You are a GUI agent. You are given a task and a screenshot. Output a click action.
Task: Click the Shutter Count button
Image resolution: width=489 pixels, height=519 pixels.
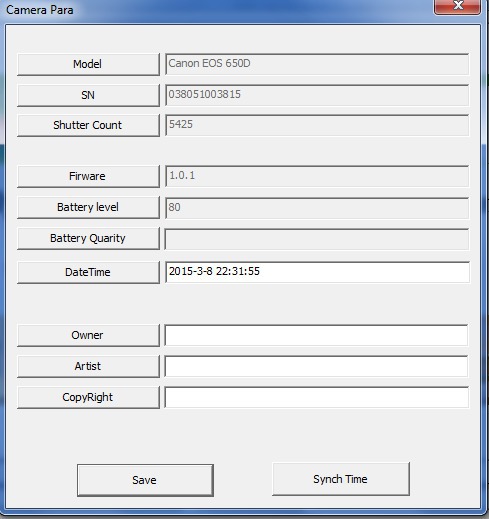[x=88, y=125]
